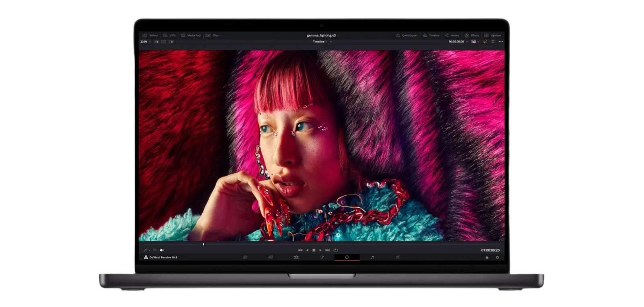Switch to the Media page
This screenshot has height=307, width=644.
tap(245, 257)
